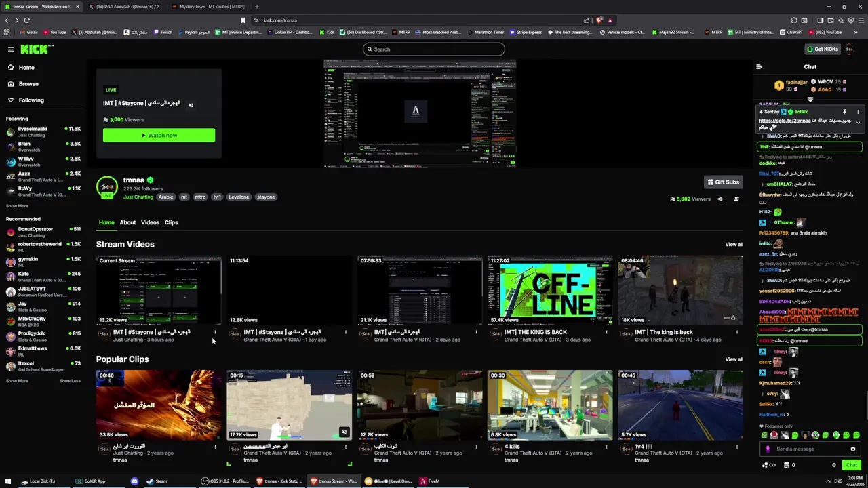Play the 4 kills popular clip
Viewport: 868px width, 488px height.
click(x=550, y=405)
